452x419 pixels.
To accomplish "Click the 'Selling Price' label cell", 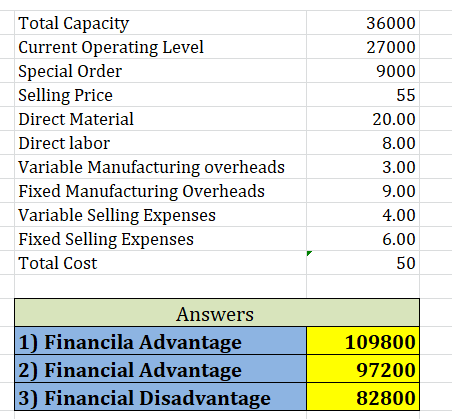I will coord(160,95).
